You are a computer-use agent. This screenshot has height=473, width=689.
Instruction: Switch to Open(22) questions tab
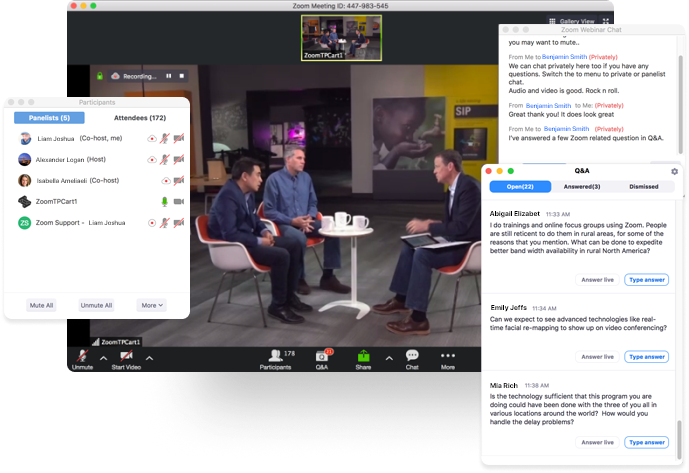coord(520,187)
